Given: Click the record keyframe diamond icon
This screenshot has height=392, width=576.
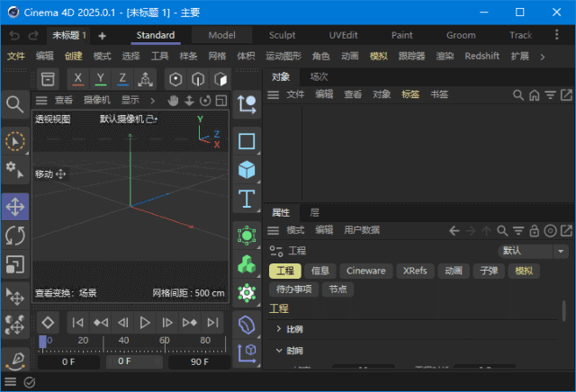Looking at the screenshot, I should point(49,322).
